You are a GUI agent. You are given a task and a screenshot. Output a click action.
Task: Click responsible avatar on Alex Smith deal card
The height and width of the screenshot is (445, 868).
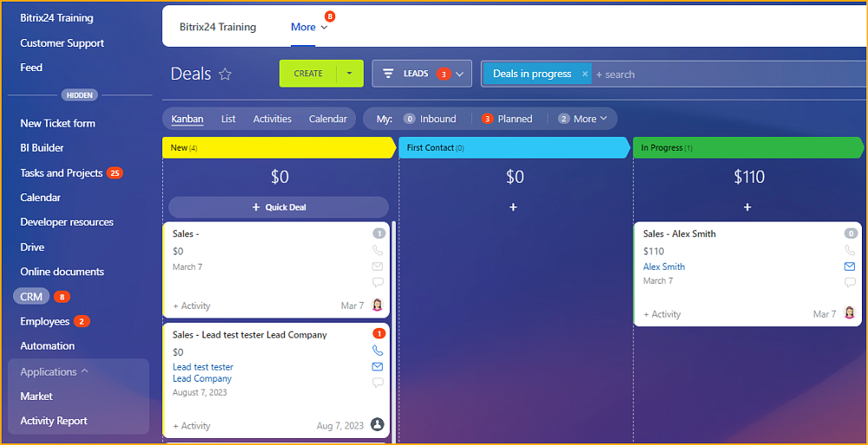click(x=850, y=313)
